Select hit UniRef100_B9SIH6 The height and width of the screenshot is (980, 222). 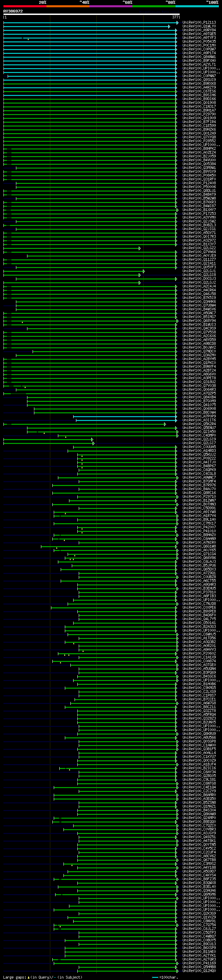(x=199, y=95)
